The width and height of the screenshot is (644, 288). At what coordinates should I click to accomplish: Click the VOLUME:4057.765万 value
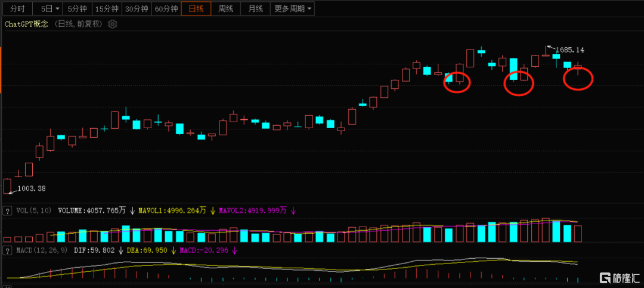pyautogui.click(x=92, y=210)
